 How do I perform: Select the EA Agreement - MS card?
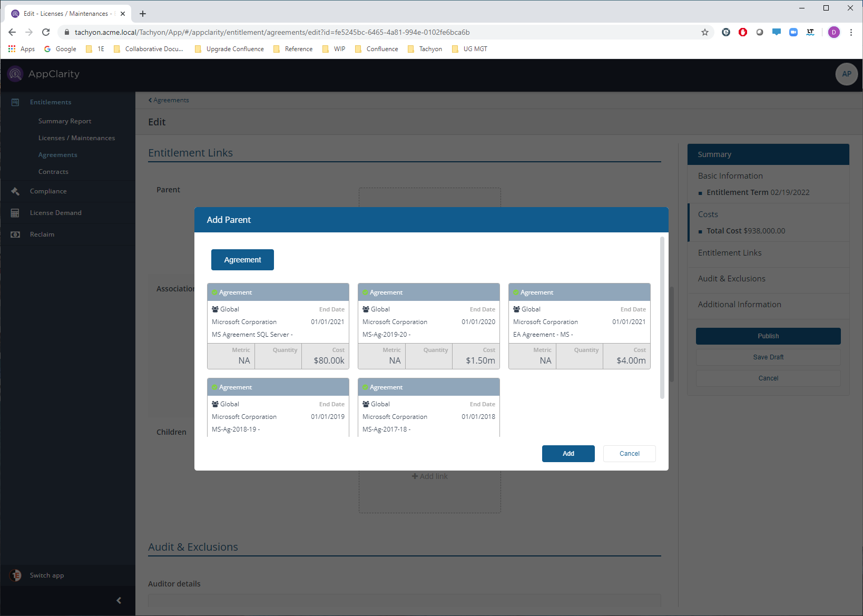[x=580, y=326]
